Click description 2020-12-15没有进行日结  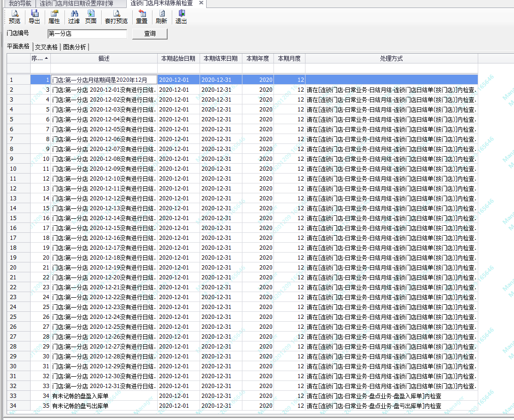104,228
